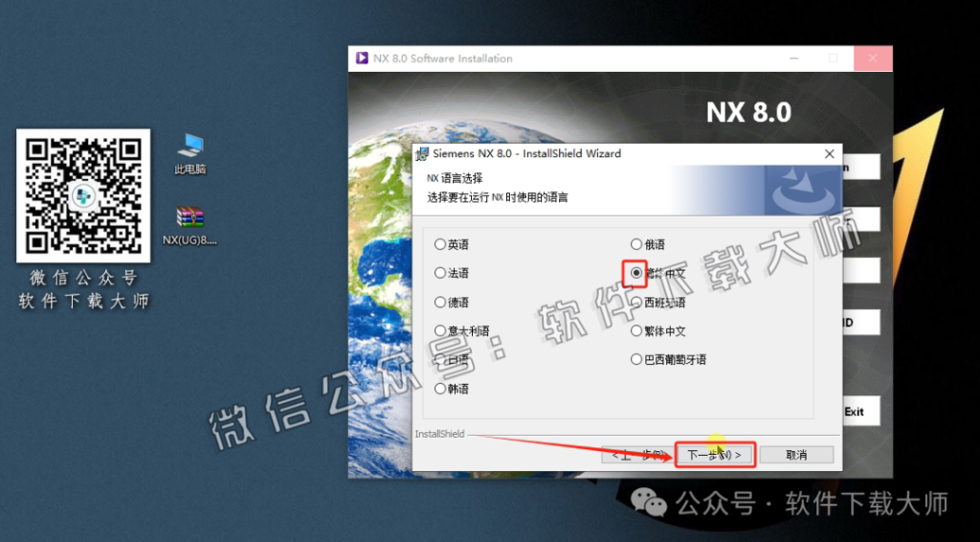Go back with the 上一步 button
Screen dimensions: 980x542
(x=637, y=455)
